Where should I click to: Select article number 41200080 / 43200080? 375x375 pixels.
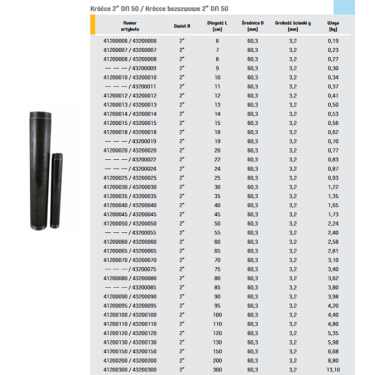click(x=130, y=278)
